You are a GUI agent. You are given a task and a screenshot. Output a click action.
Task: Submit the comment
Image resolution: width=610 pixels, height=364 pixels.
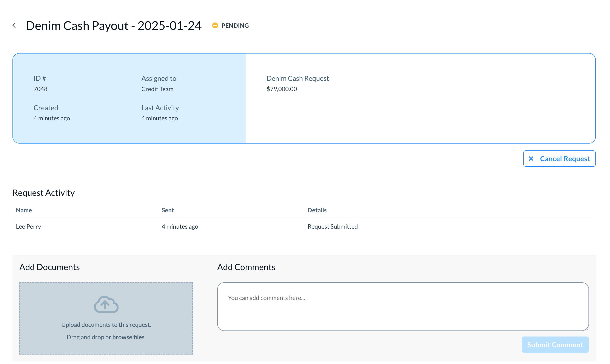pyautogui.click(x=555, y=345)
